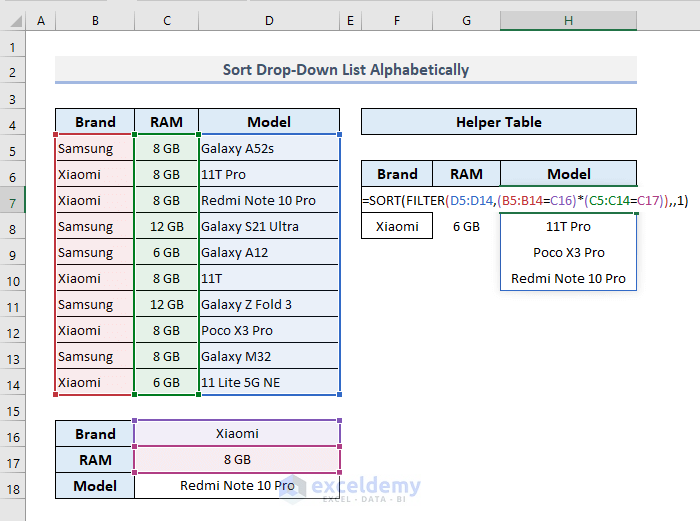The width and height of the screenshot is (700, 521).
Task: Select row 7 header
Action: (x=12, y=200)
